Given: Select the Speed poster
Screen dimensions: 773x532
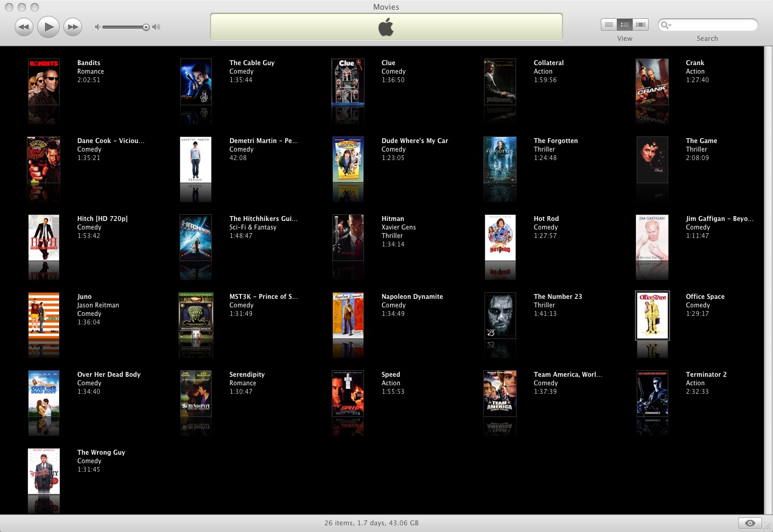Looking at the screenshot, I should point(348,394).
